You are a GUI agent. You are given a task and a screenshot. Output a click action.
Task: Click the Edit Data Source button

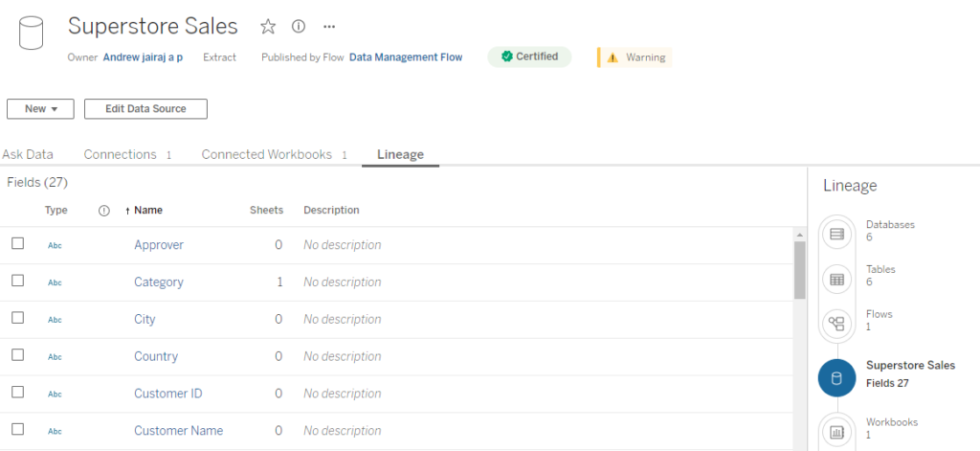(x=145, y=109)
